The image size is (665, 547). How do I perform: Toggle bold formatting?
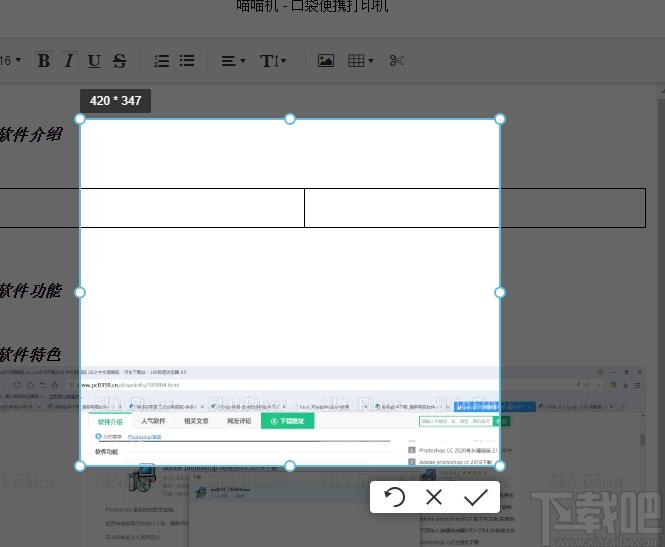click(44, 61)
